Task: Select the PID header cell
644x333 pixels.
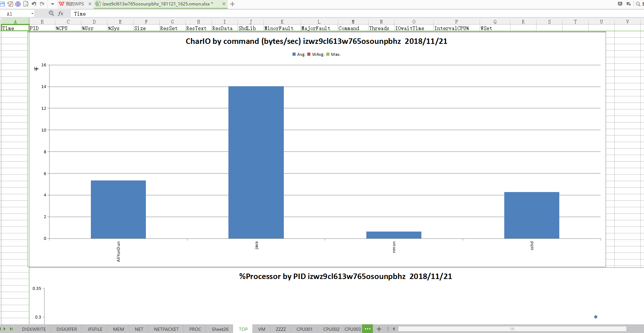Action: point(42,28)
